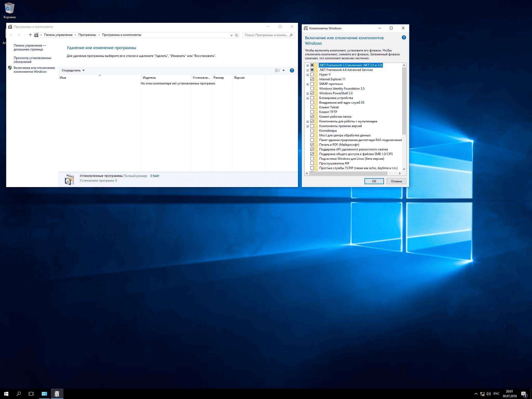Viewport: 532px width, 399px height.
Task: Open the Упорядочить dropdown menu
Action: (73, 70)
